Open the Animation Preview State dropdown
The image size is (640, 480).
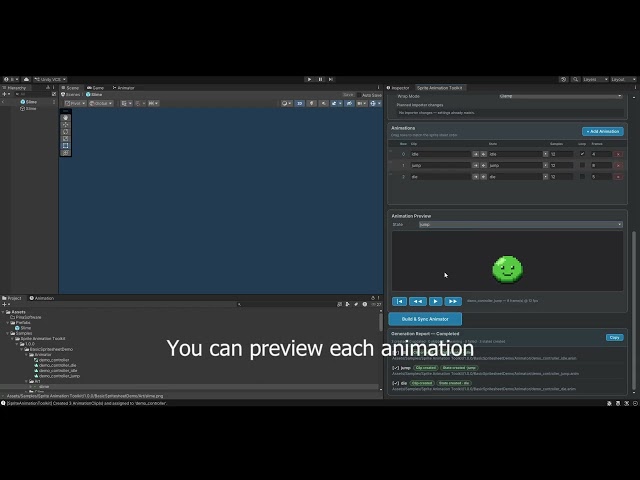521,224
